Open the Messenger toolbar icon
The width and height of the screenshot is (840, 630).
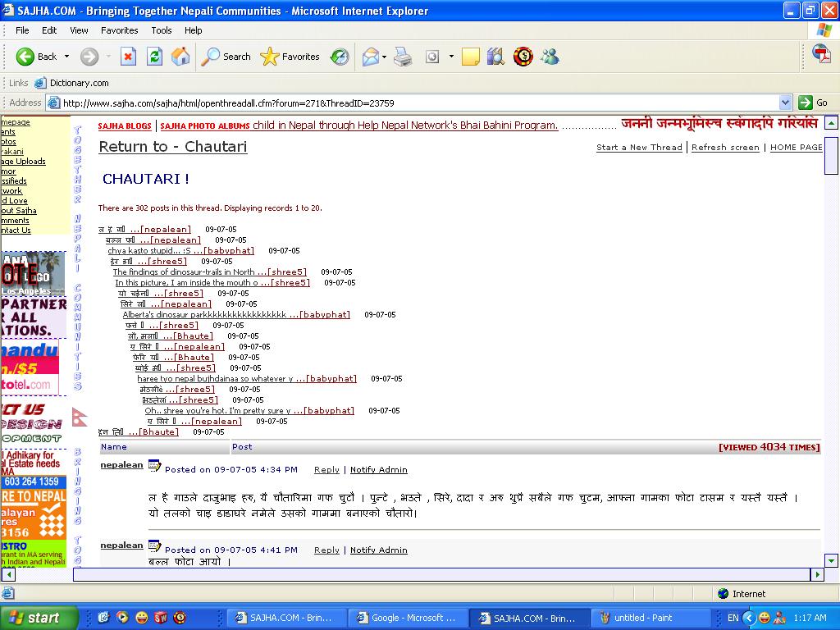point(550,57)
